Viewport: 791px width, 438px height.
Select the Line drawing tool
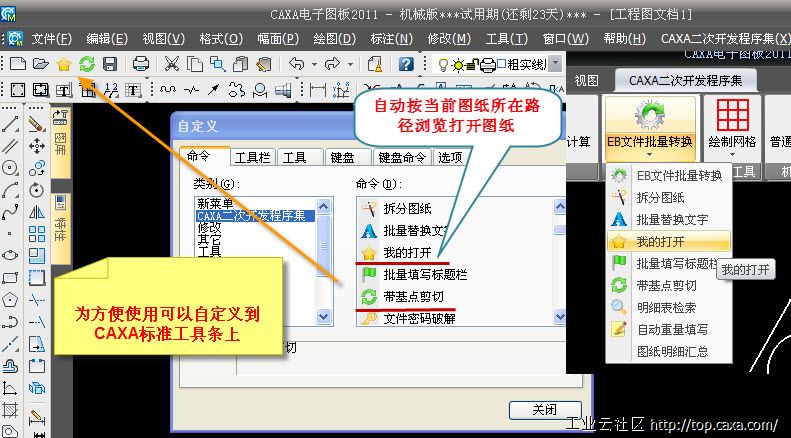(10, 124)
